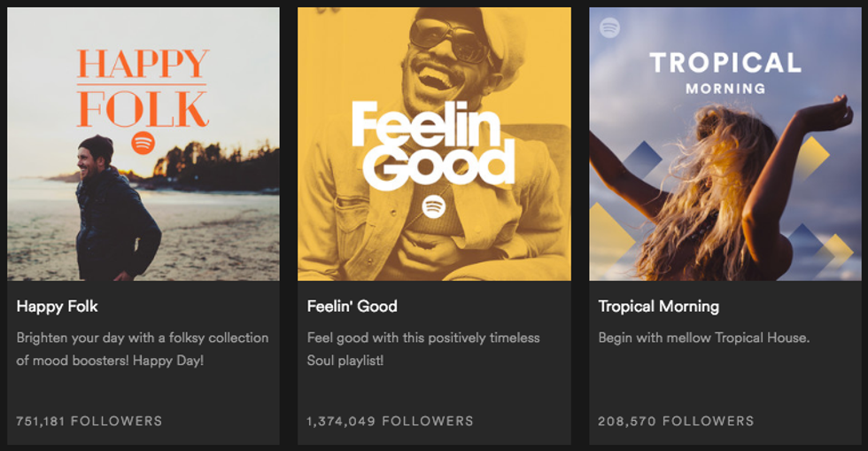Click the Happy Folk playlist title

click(x=58, y=307)
